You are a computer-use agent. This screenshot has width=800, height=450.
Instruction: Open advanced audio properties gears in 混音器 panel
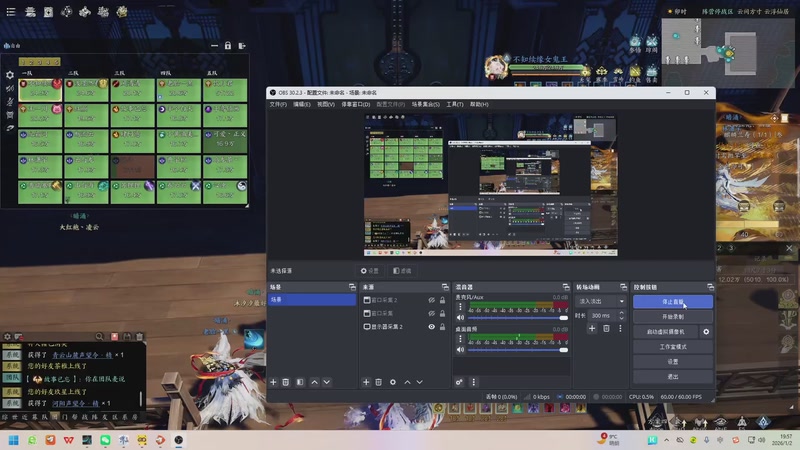tap(459, 382)
